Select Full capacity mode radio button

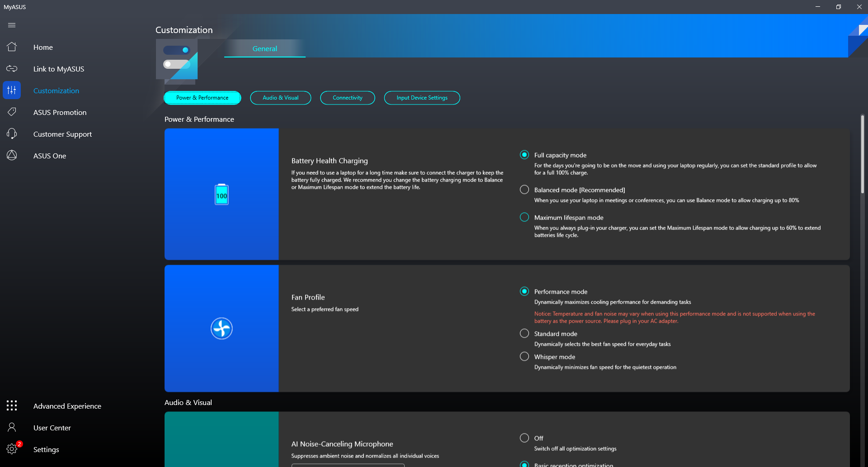(x=524, y=155)
